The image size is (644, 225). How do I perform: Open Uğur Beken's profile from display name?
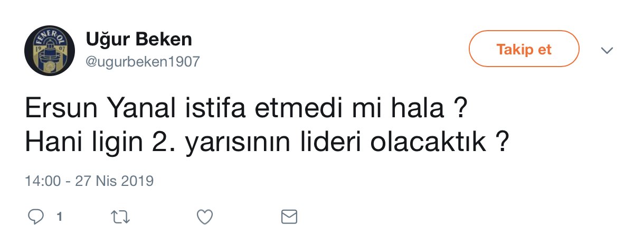(138, 39)
